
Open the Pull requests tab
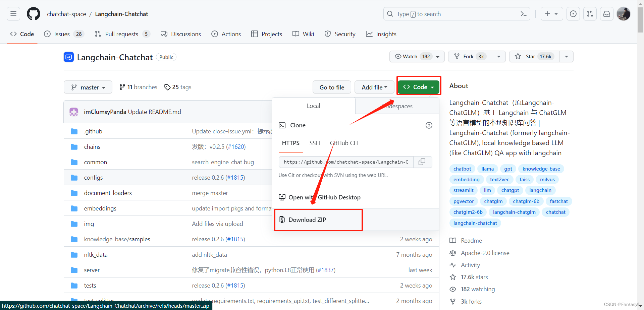click(x=122, y=34)
